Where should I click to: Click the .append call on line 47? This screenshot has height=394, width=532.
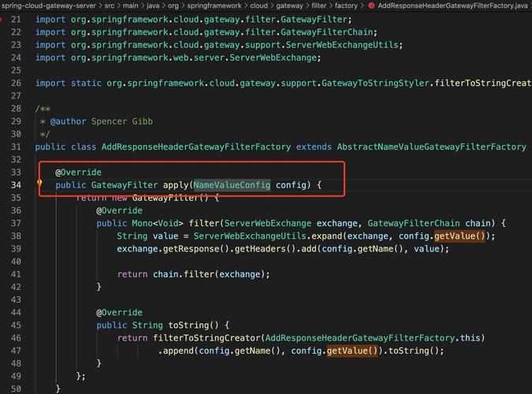176,351
